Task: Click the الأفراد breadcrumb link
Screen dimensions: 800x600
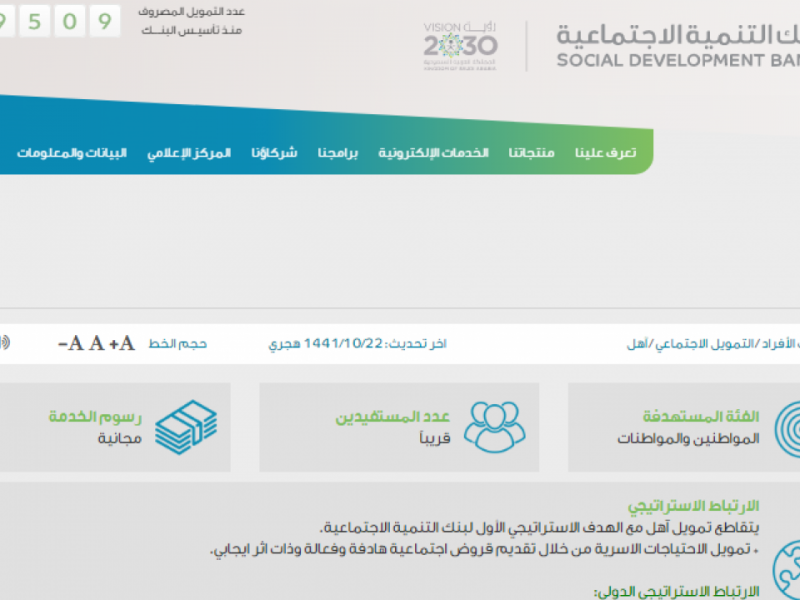Action: (778, 344)
